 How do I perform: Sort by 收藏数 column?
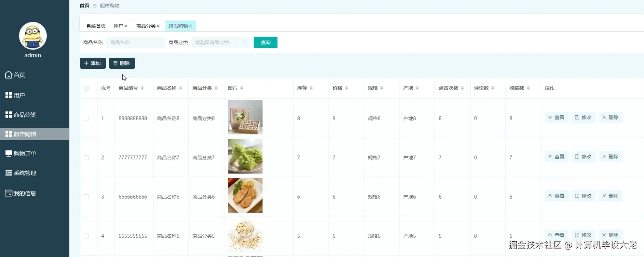528,88
